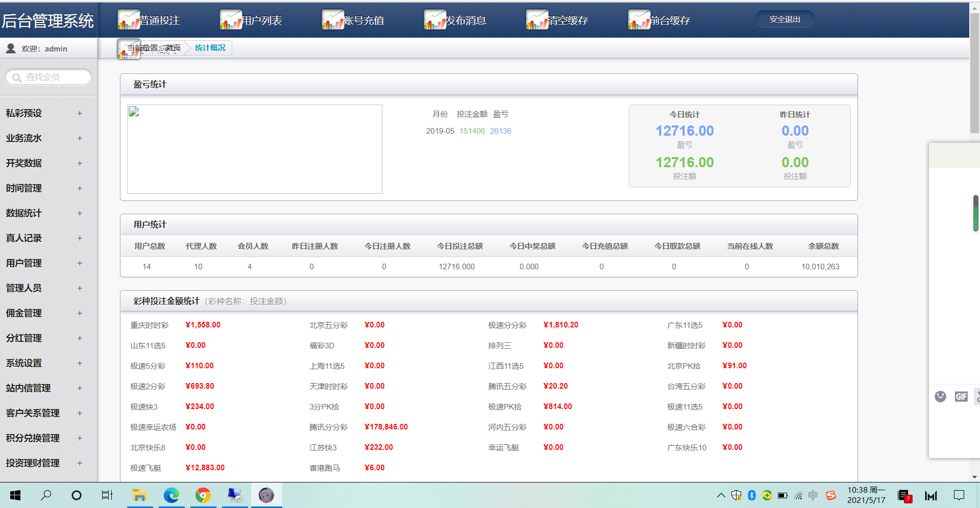Expand the 私彩预设 sidebar section
This screenshot has width=980, height=508.
[80, 113]
